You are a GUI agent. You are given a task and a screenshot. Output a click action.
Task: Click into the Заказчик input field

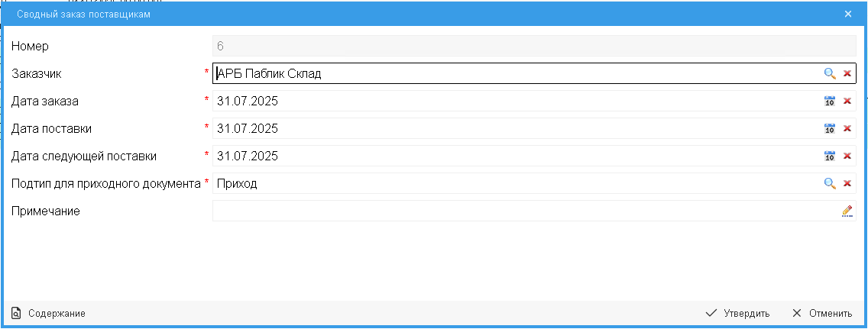512,73
